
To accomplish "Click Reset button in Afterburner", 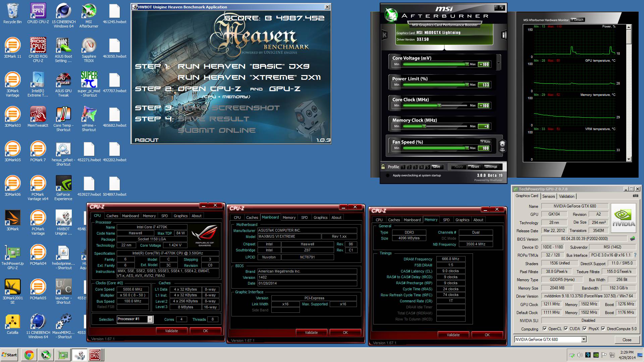I will 475,167.
